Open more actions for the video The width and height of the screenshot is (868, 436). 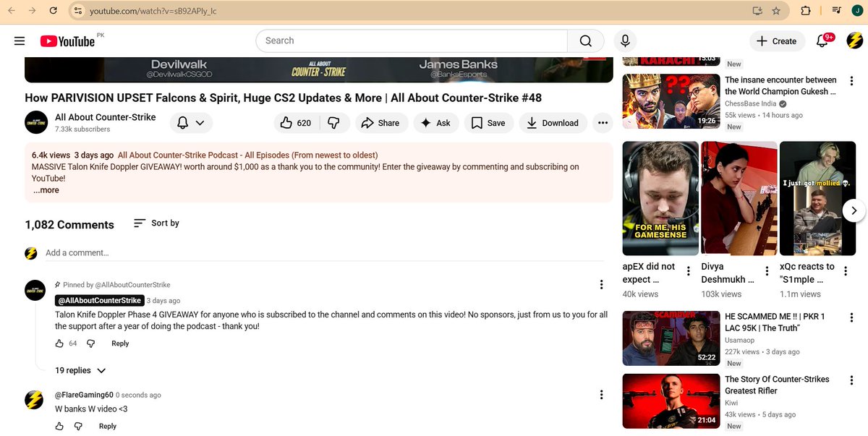(x=603, y=123)
